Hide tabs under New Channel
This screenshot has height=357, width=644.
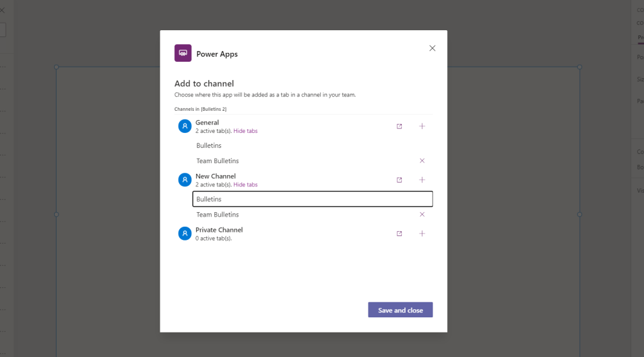245,184
